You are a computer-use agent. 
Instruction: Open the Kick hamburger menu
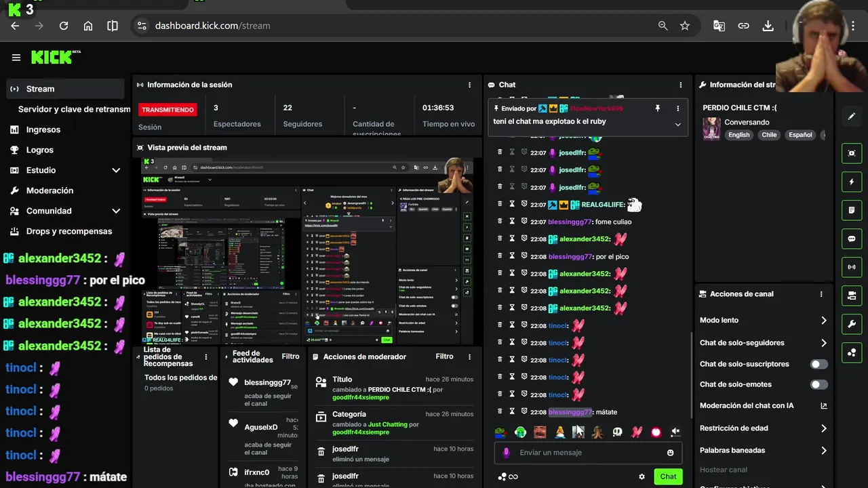coord(16,58)
